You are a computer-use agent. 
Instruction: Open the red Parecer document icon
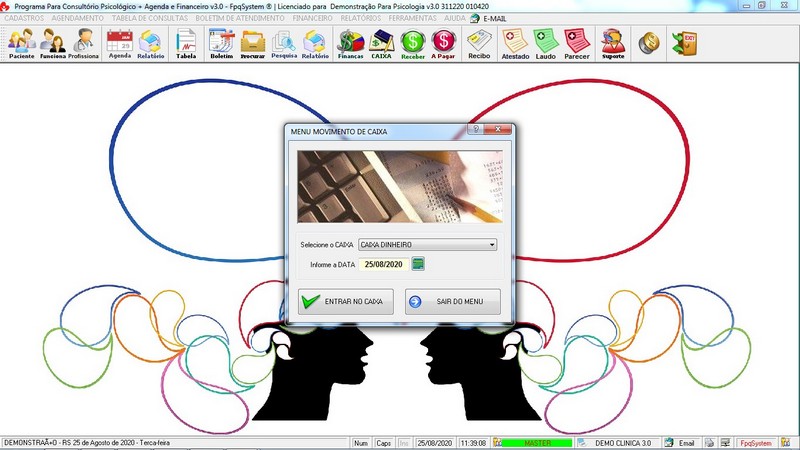click(577, 44)
